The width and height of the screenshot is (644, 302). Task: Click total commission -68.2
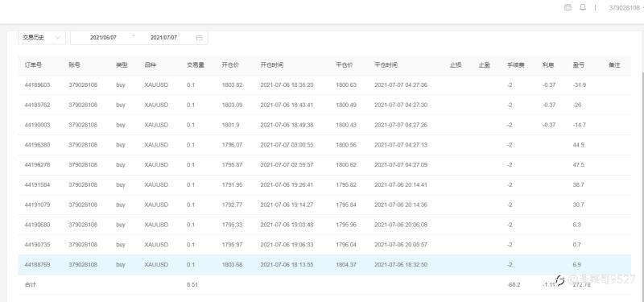(514, 284)
